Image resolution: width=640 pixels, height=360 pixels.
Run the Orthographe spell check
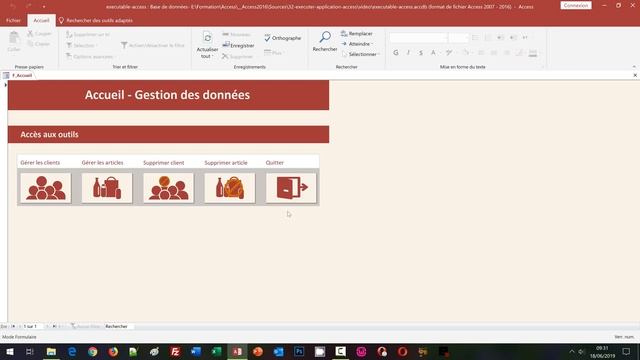click(282, 38)
